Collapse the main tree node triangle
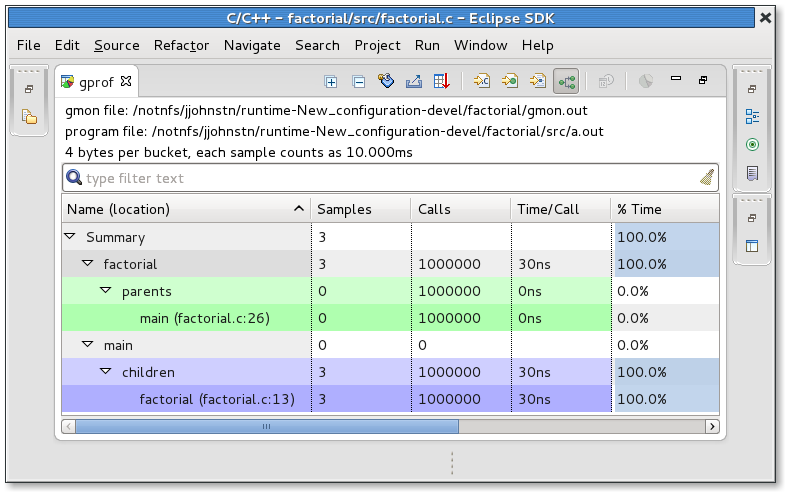The height and width of the screenshot is (492, 785). (x=88, y=344)
